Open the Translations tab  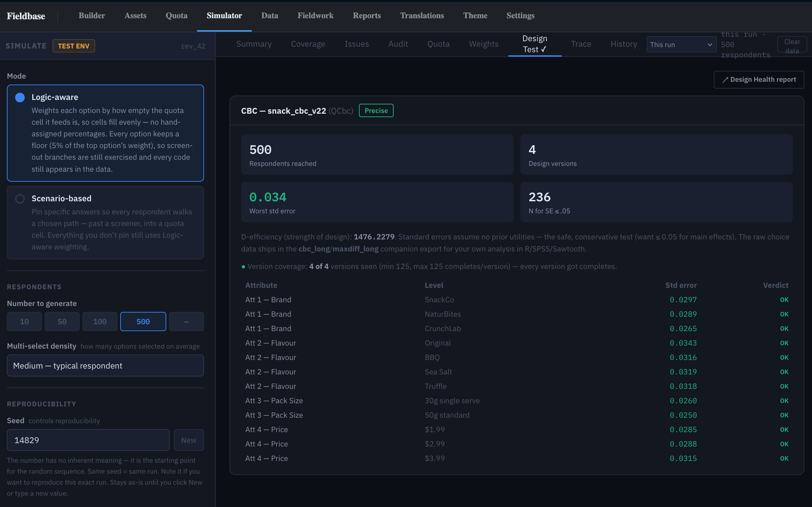click(x=422, y=16)
